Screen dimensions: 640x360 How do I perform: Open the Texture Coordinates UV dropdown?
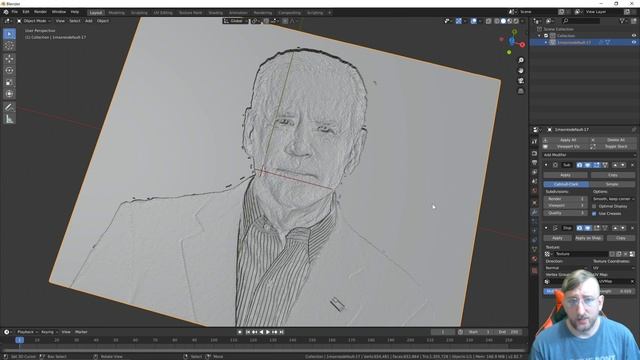pos(613,268)
